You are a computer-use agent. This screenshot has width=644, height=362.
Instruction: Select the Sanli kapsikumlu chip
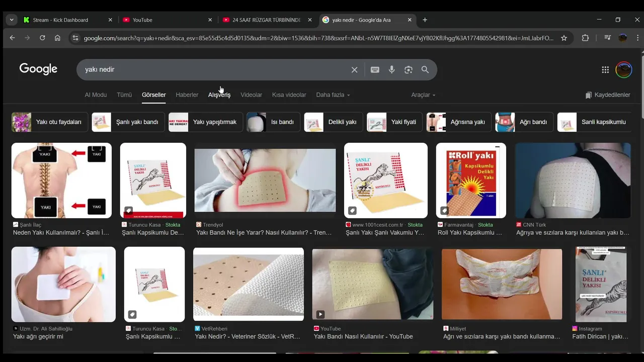595,122
